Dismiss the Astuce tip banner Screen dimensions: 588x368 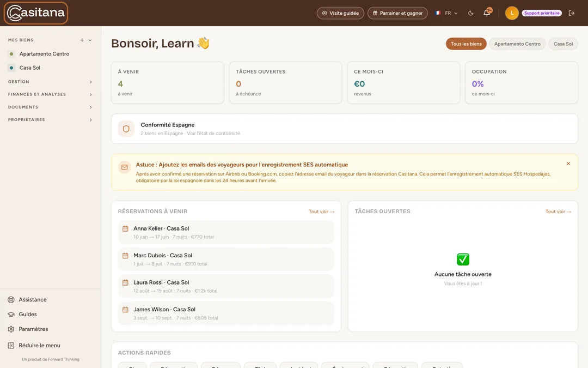568,164
